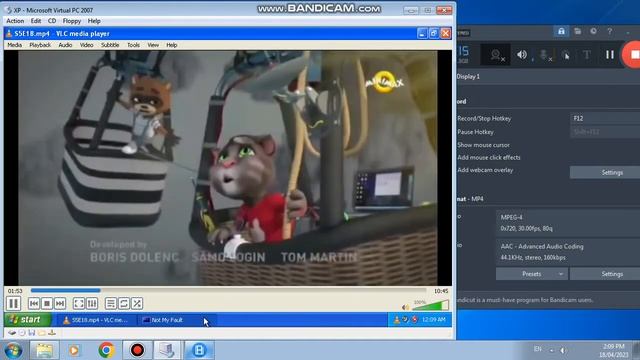Click Record/Stop Hotkey F12 field
The image size is (640, 360).
point(605,118)
